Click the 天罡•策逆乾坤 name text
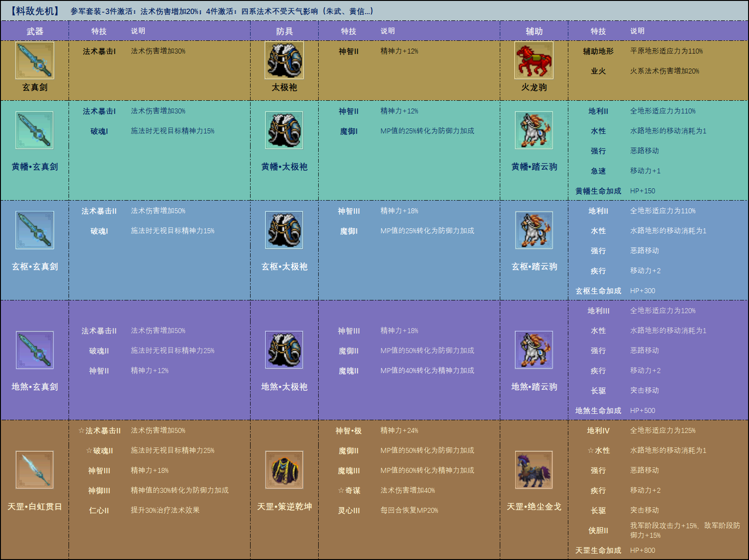This screenshot has height=560, width=749. point(285,506)
